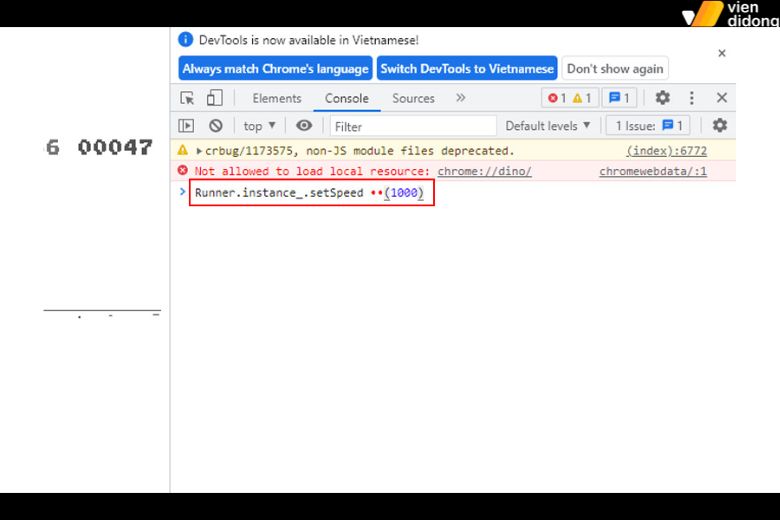Click the dino game score 00047

(115, 147)
